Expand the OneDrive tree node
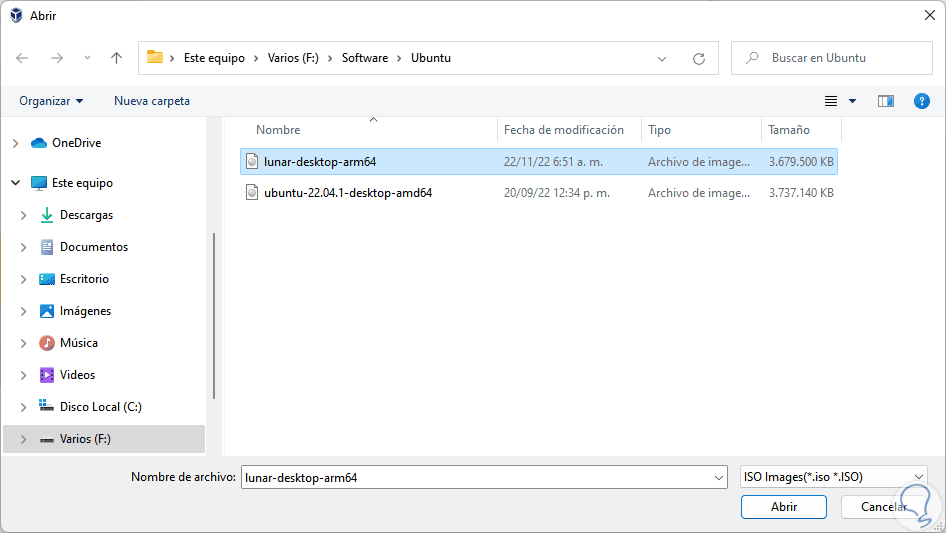 point(16,143)
